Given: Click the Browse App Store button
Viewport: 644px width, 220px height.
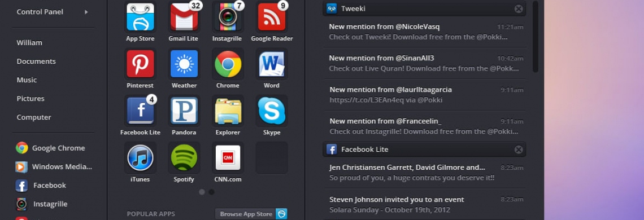Looking at the screenshot, I should tap(251, 214).
